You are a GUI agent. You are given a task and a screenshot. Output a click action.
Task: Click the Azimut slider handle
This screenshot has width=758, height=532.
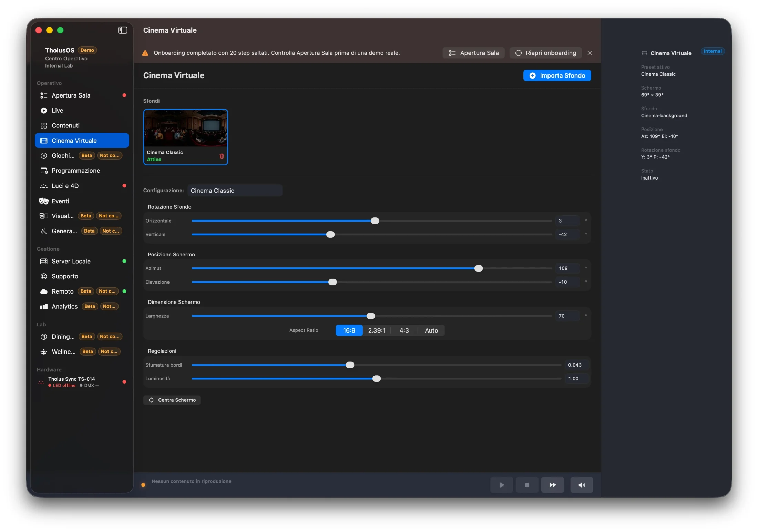[x=478, y=268]
